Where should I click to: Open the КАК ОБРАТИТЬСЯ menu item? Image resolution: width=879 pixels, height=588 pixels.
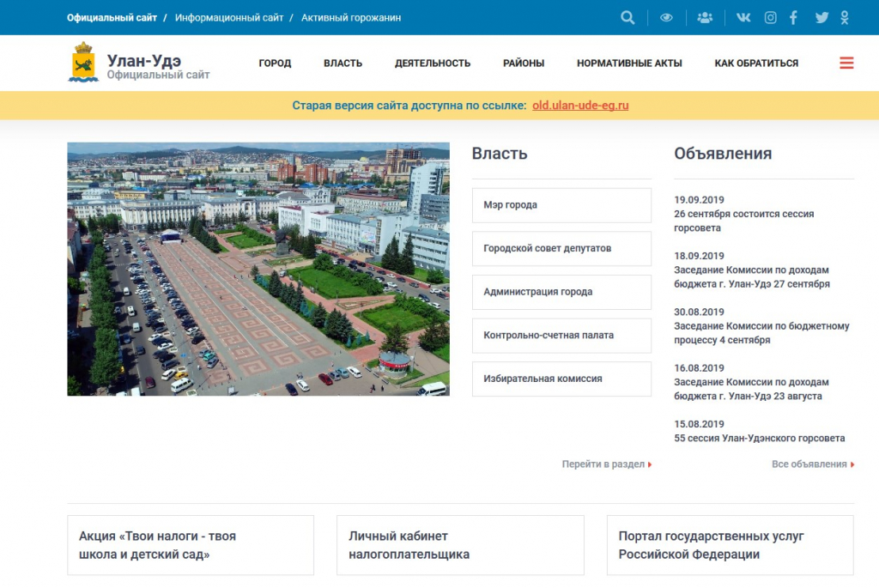pos(756,63)
